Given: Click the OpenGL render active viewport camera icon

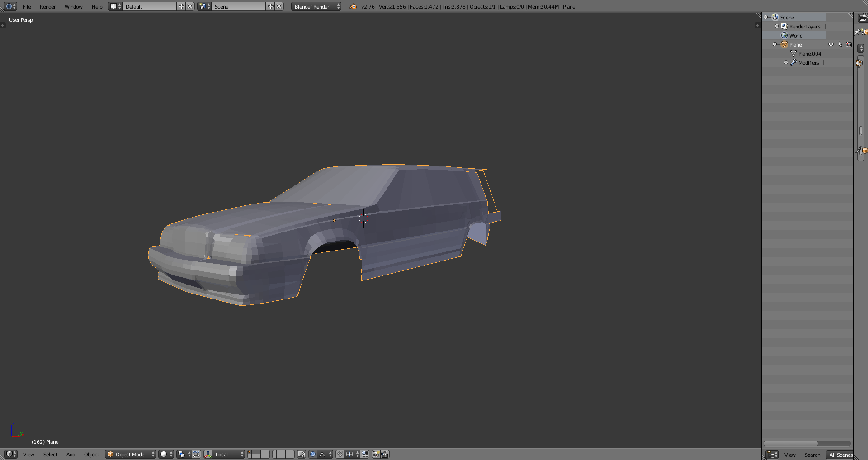Looking at the screenshot, I should click(376, 454).
